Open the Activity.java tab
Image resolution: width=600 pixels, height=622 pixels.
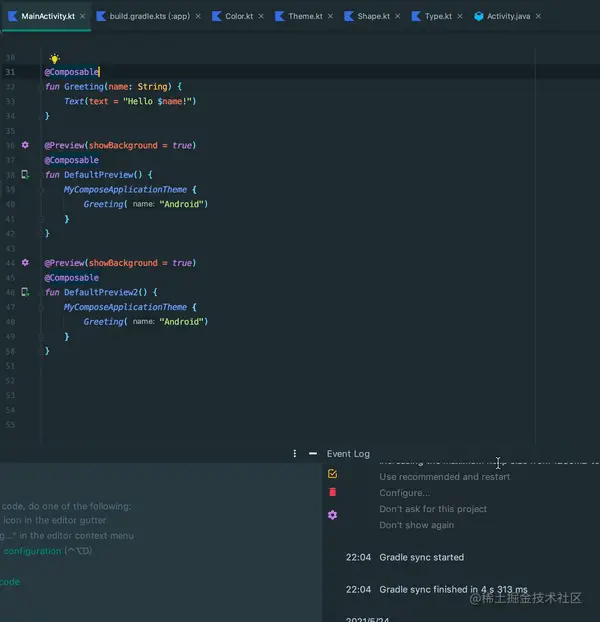point(508,16)
